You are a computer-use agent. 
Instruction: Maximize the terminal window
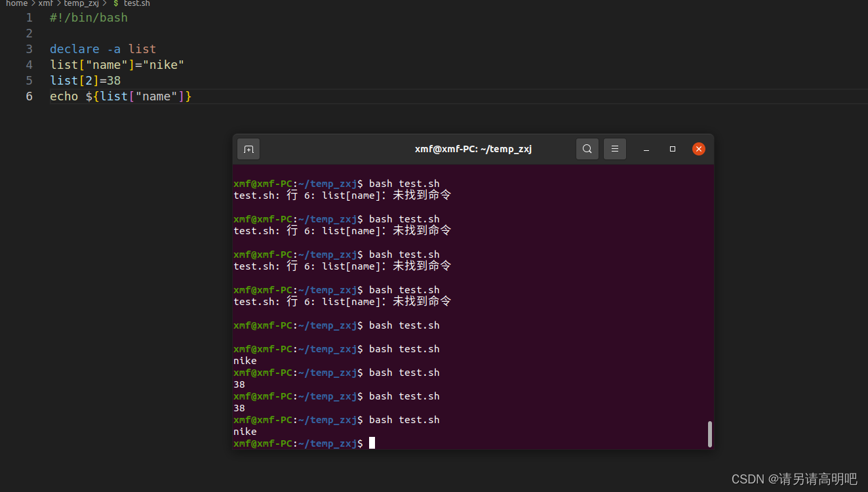click(x=672, y=148)
